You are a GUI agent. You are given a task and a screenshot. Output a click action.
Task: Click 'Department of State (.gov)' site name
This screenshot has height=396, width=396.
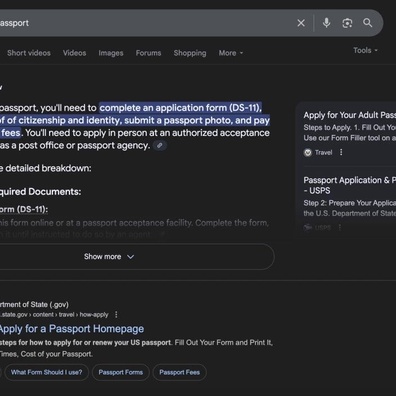[34, 304]
